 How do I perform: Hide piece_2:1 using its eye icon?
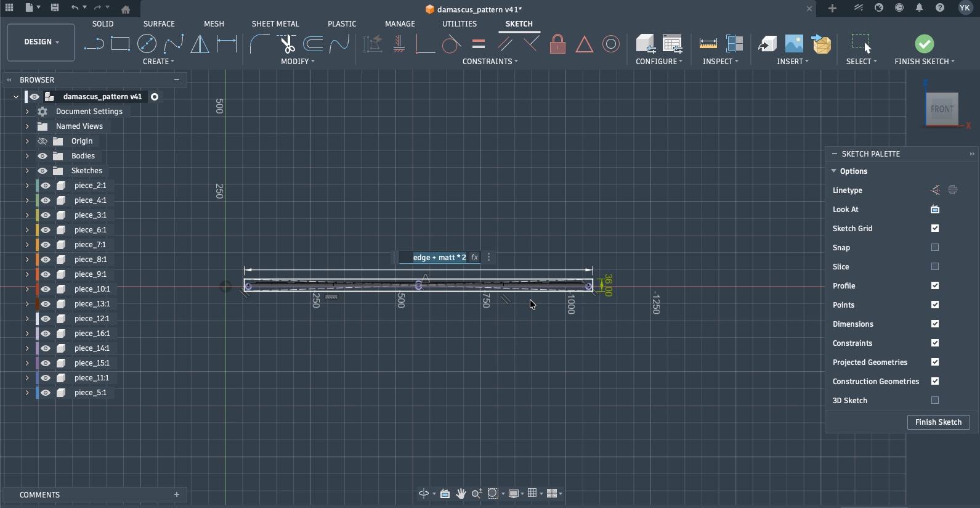(x=46, y=186)
